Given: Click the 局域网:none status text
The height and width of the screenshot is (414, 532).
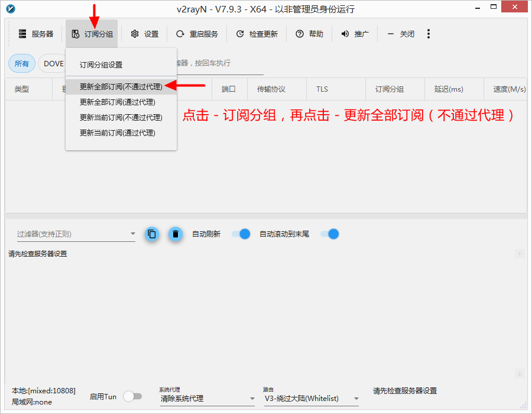Looking at the screenshot, I should click(32, 402).
